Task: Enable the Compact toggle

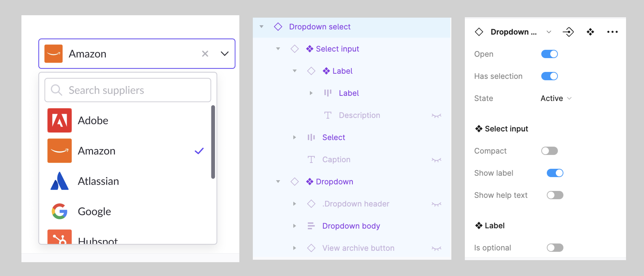Action: (549, 151)
